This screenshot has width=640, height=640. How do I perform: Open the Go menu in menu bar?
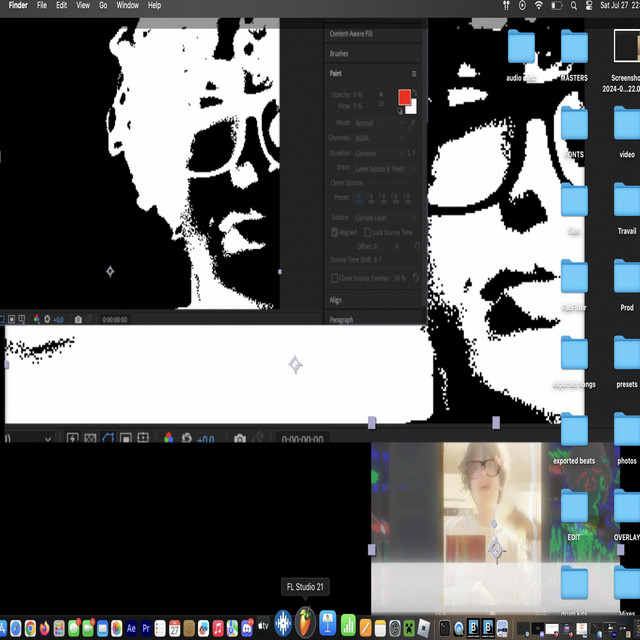point(103,6)
